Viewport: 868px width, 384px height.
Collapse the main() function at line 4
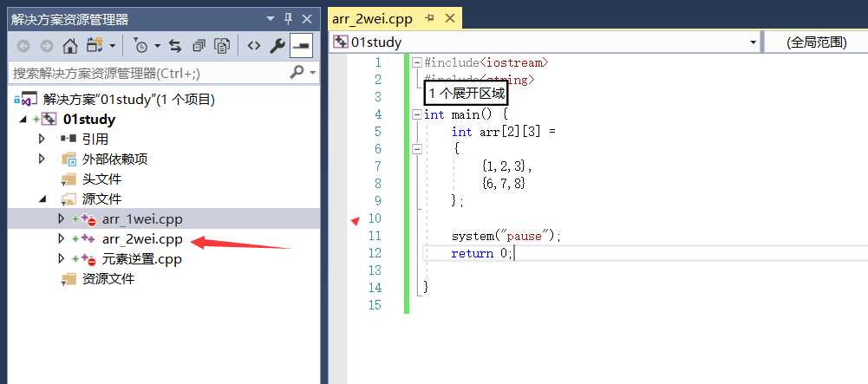pyautogui.click(x=417, y=114)
